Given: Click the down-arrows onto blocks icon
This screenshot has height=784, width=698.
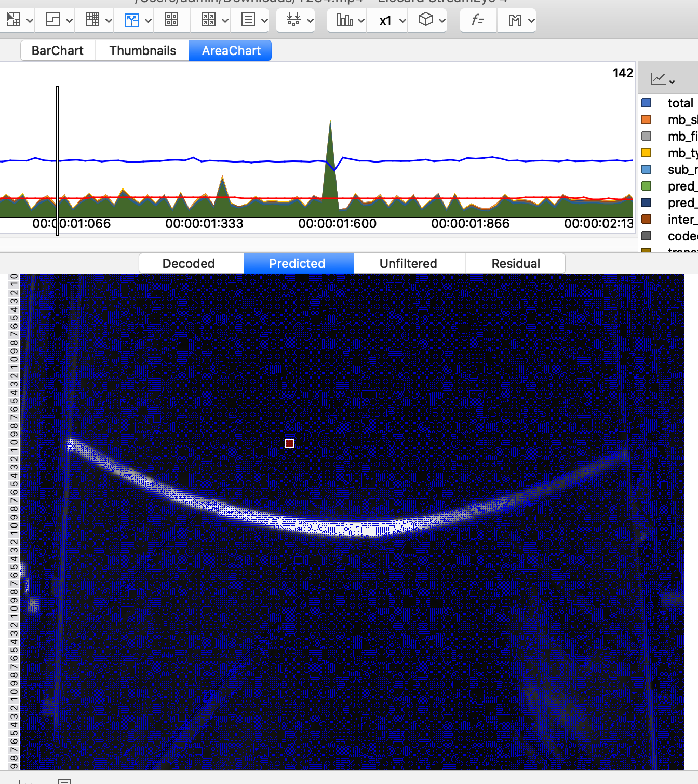Looking at the screenshot, I should 293,20.
